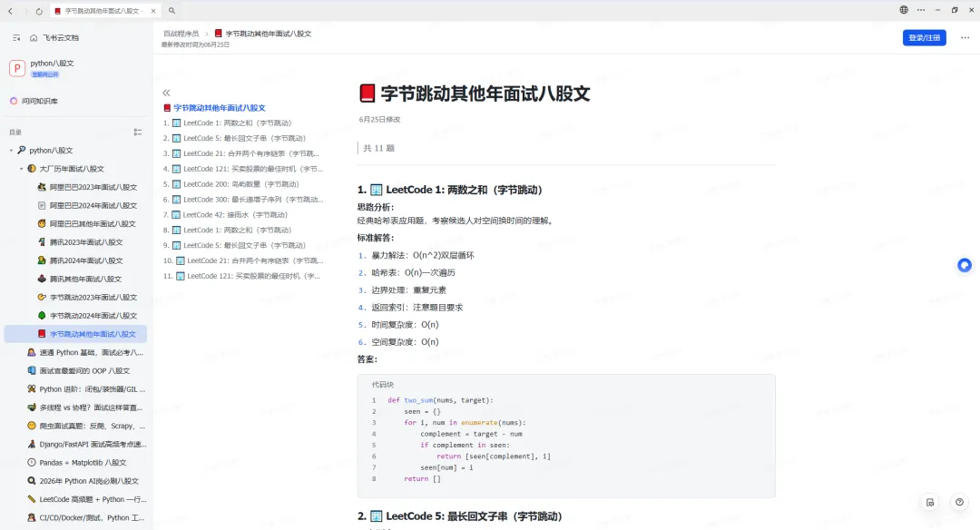Go to 飞书云文档 home icon
This screenshot has width=980, height=530.
click(34, 38)
